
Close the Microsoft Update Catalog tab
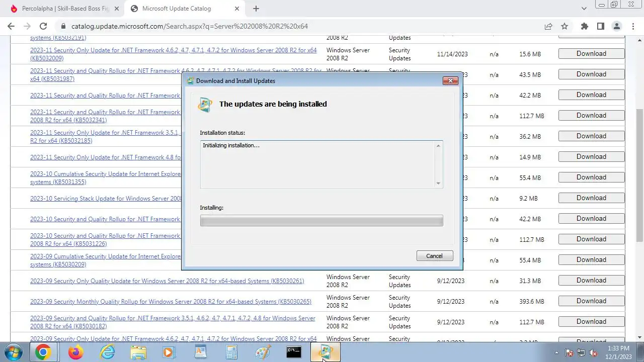236,9
